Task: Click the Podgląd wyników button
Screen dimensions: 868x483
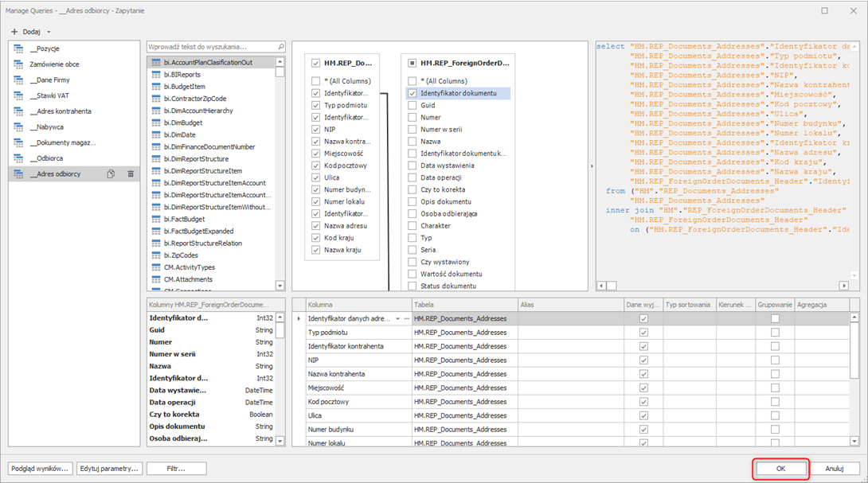Action: 41,469
